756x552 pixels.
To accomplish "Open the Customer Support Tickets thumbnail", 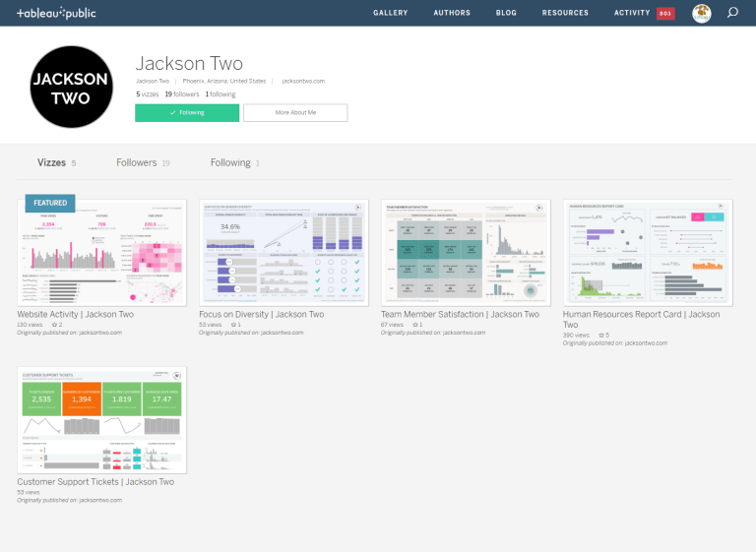I will click(x=101, y=420).
